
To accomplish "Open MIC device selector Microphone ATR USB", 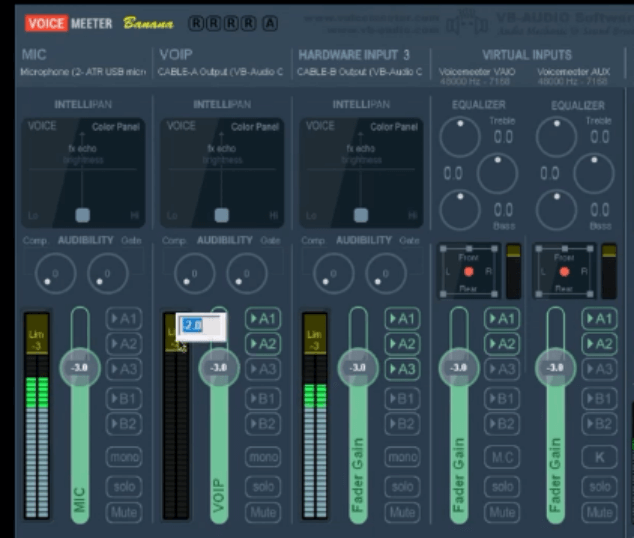I will tap(83, 72).
